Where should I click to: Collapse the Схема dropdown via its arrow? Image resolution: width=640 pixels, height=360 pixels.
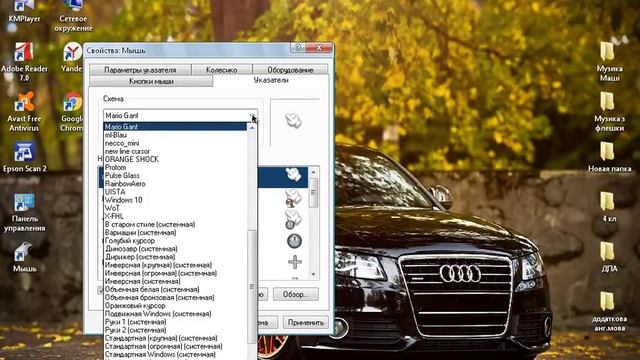click(x=253, y=116)
